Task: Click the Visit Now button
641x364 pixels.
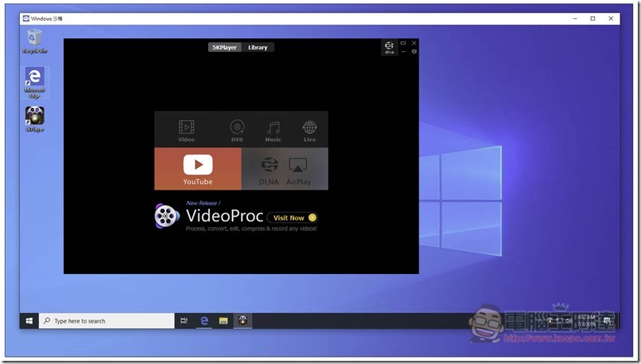Action: (x=293, y=217)
